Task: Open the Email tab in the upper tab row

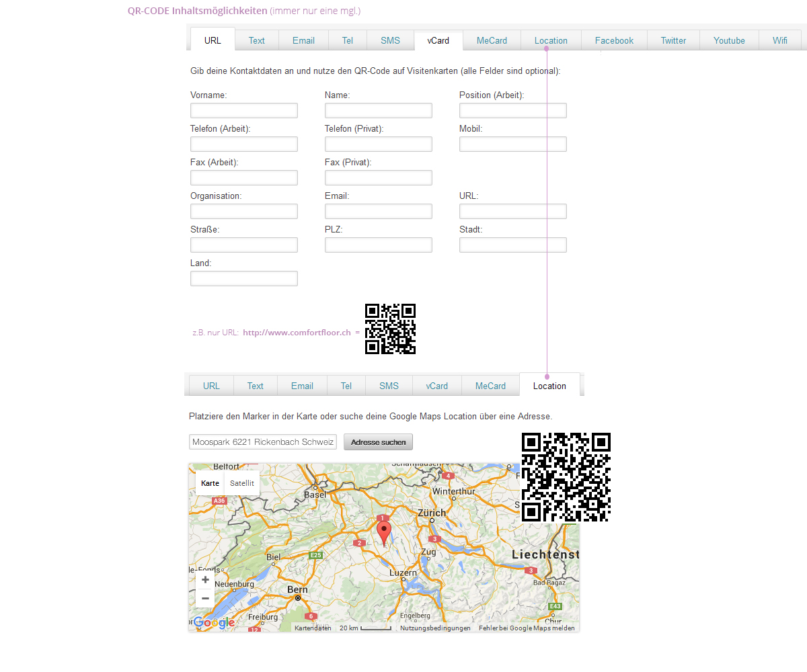Action: 303,40
